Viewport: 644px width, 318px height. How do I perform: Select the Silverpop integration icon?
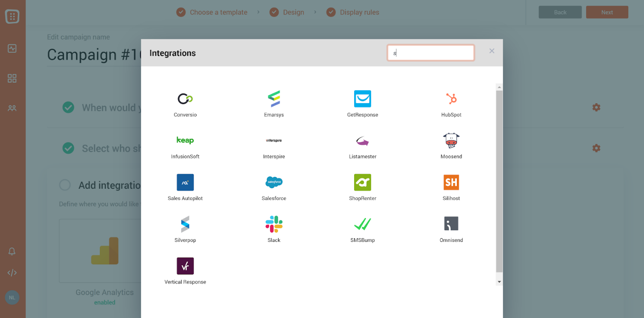(x=185, y=224)
